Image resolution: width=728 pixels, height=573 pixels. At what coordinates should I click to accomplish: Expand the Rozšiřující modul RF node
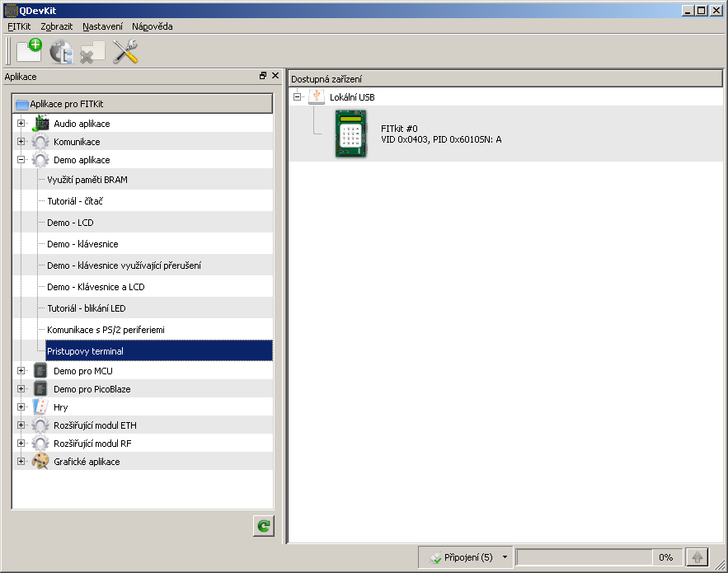[x=21, y=444]
